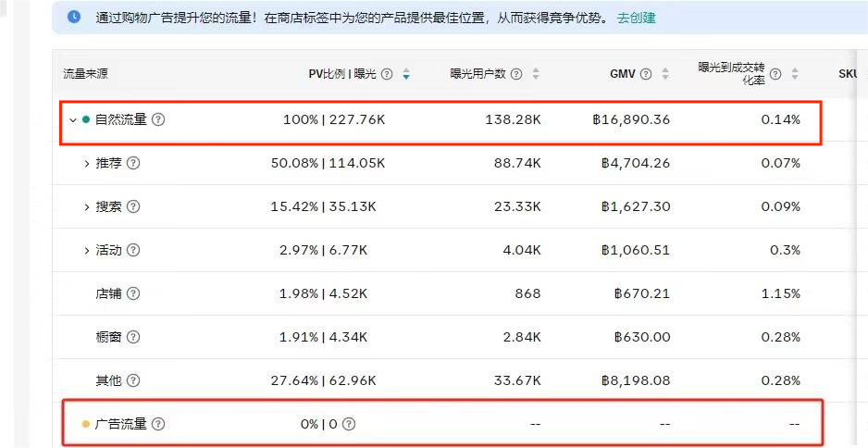Expand the 搜索 traffic row
The height and width of the screenshot is (448, 868).
point(87,206)
